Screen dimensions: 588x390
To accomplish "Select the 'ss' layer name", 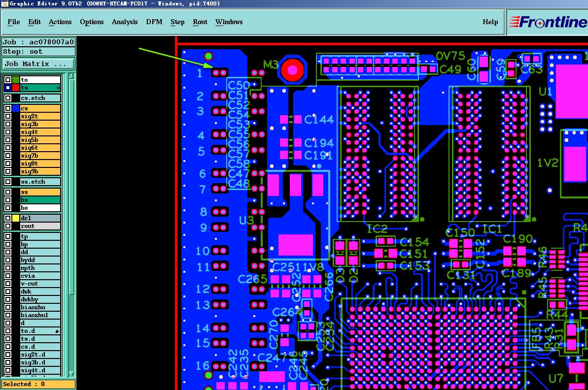I will 40,192.
